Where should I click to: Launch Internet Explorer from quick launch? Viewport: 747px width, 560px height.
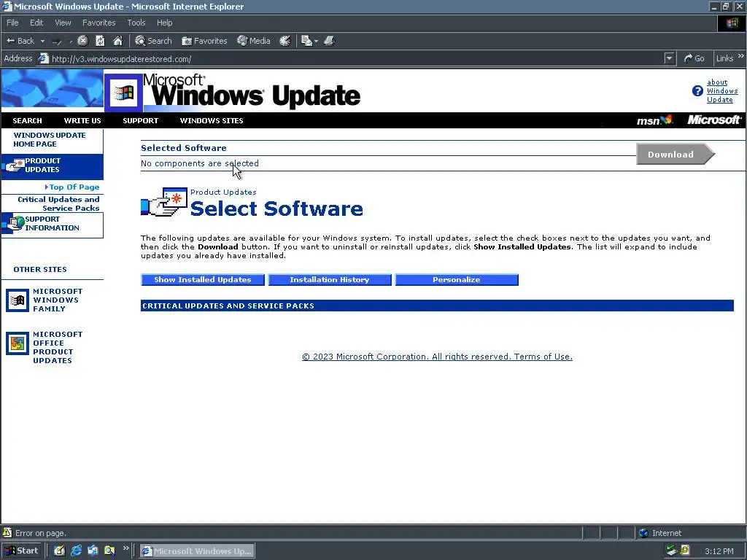pyautogui.click(x=76, y=551)
